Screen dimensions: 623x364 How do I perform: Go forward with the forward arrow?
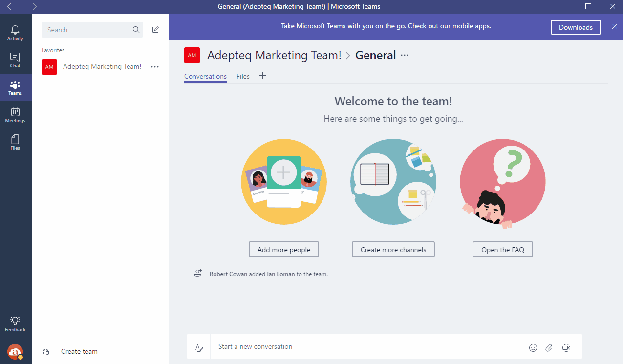34,7
